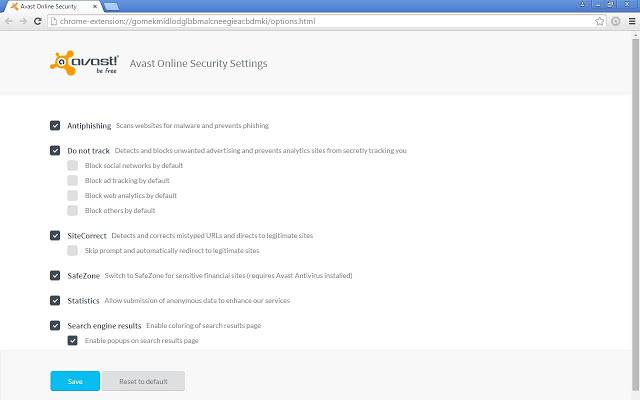Bookmark this page with the star icon
This screenshot has width=640, height=400.
pos(599,21)
